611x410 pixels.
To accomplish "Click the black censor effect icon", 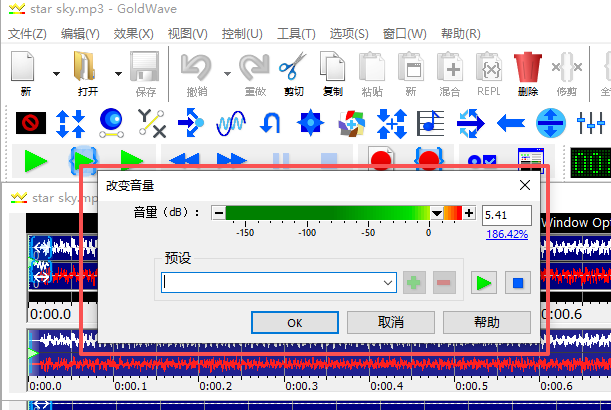I will pos(31,123).
